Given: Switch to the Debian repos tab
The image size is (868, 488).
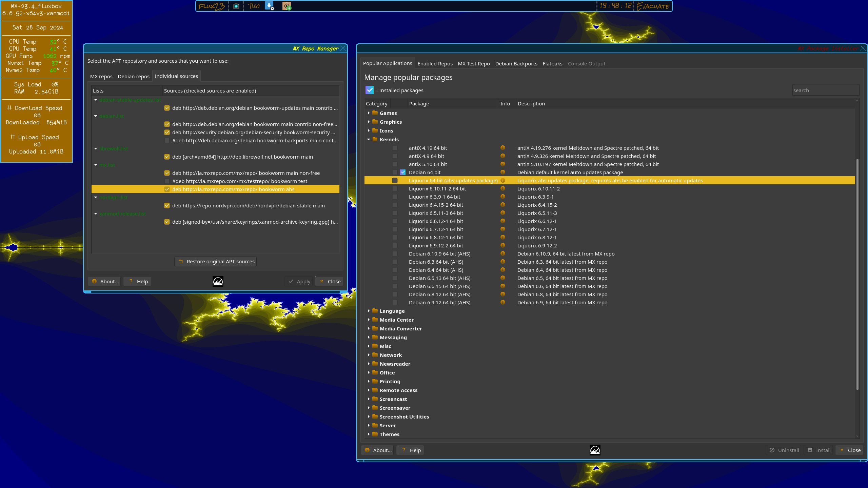Looking at the screenshot, I should point(134,77).
